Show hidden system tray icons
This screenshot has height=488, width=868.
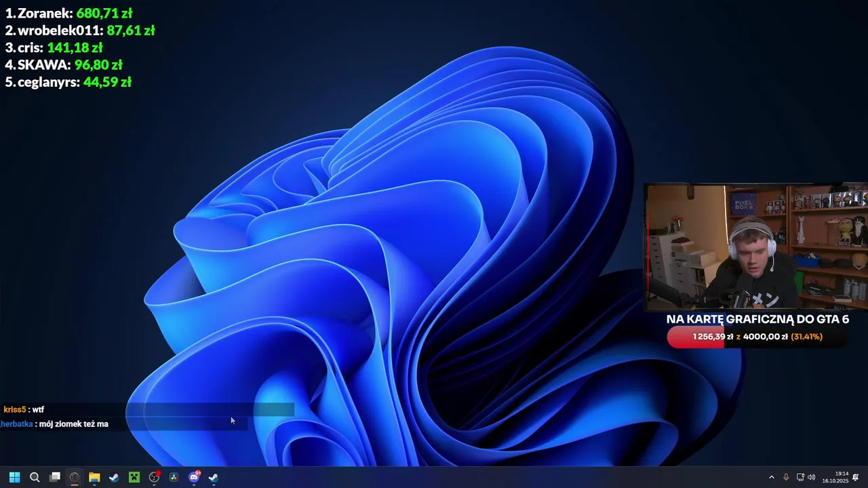pos(771,477)
